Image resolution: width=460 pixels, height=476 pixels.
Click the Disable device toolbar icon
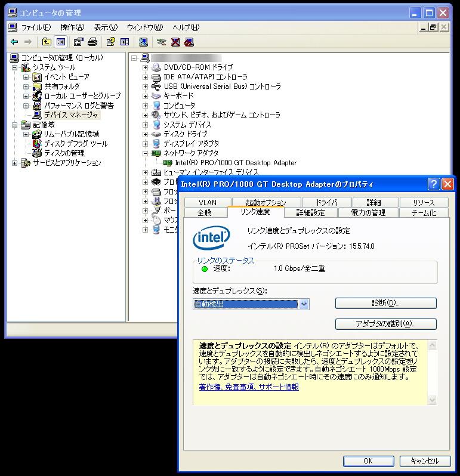(x=189, y=42)
